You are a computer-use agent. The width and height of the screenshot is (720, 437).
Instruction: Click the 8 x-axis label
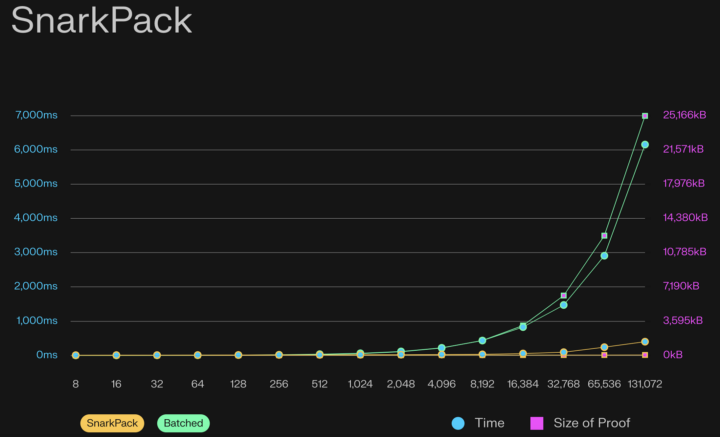click(x=75, y=384)
